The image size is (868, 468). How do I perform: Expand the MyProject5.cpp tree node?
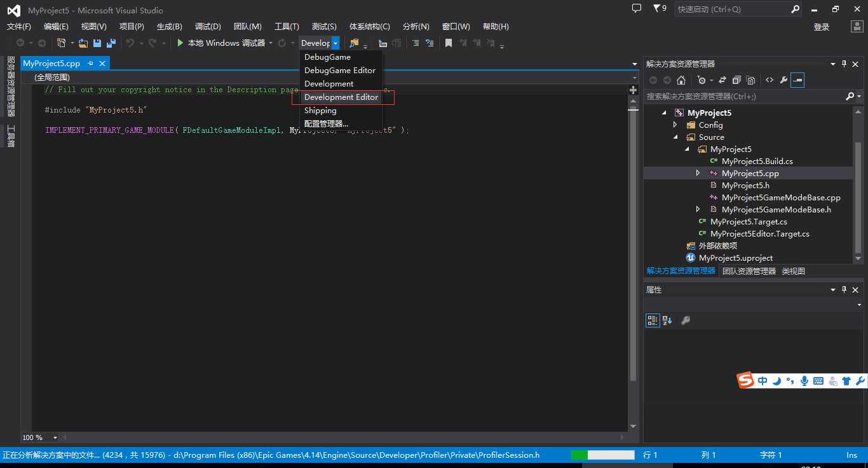tap(698, 173)
